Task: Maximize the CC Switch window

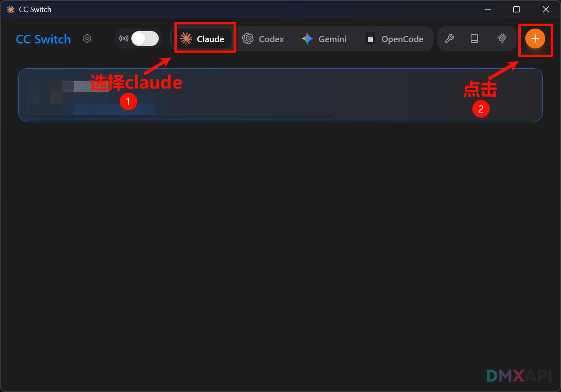Action: (x=516, y=9)
